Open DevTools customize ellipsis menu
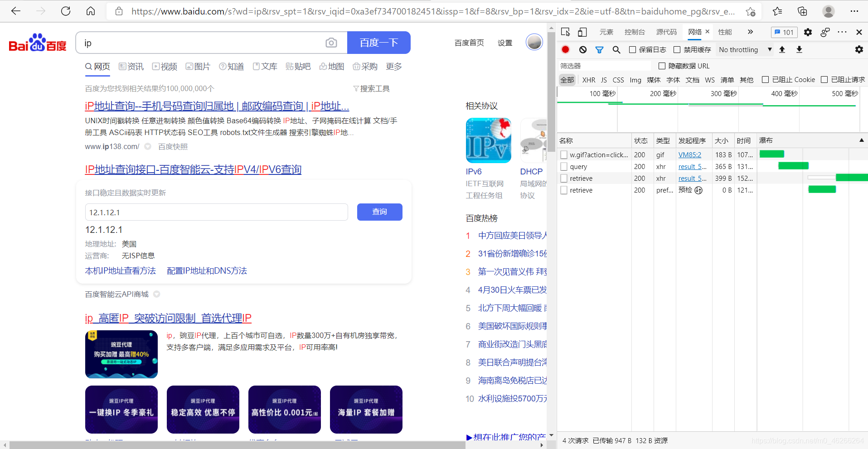This screenshot has width=868, height=449. tap(842, 32)
